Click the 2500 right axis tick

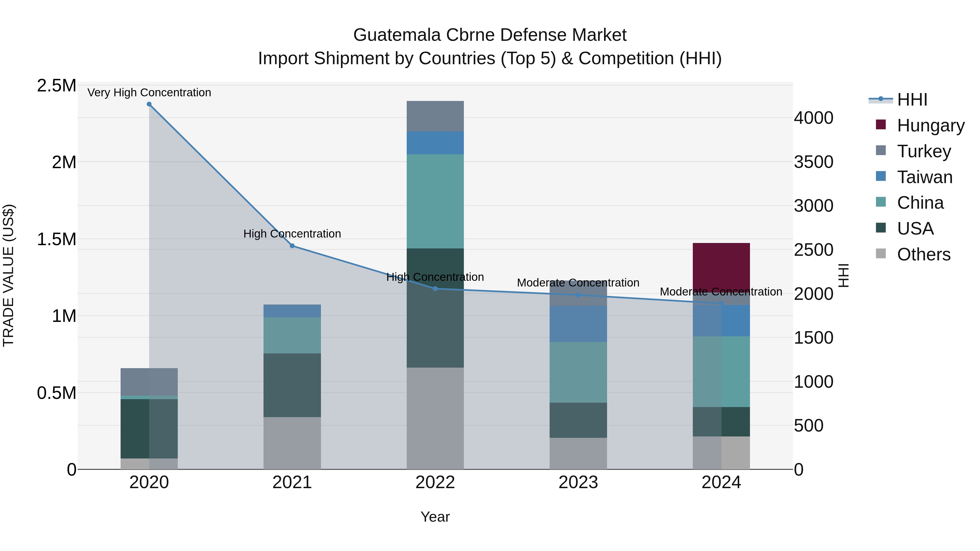(814, 250)
